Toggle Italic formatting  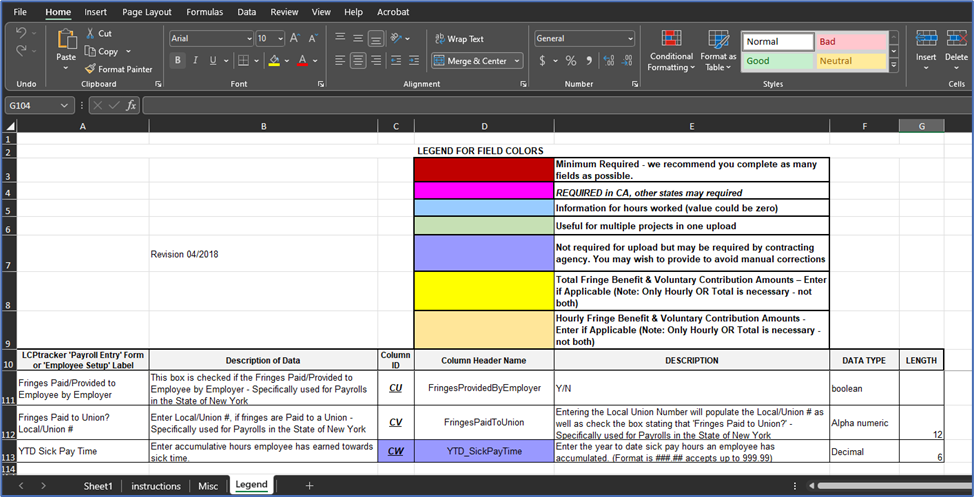(194, 61)
